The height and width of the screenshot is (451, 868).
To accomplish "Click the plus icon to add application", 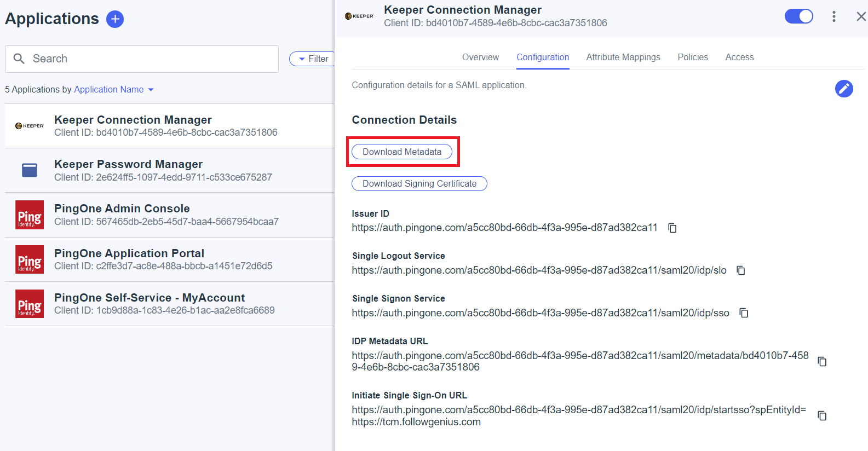I will (114, 19).
